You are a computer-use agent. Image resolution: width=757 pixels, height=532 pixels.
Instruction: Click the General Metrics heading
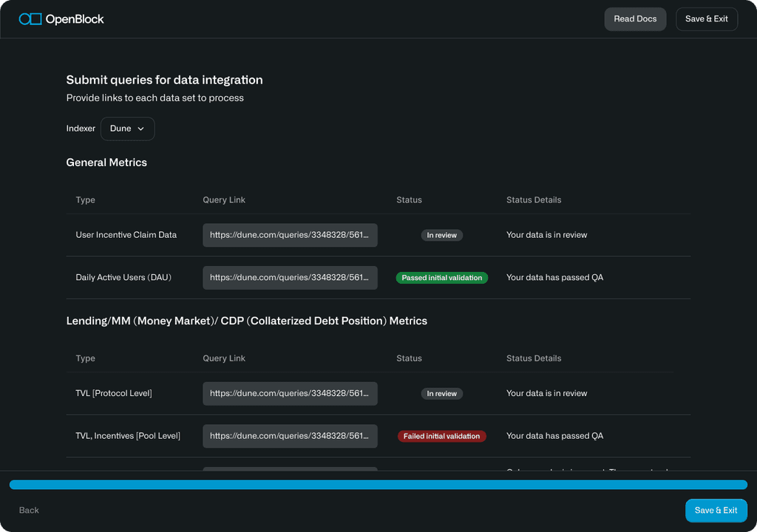point(106,163)
